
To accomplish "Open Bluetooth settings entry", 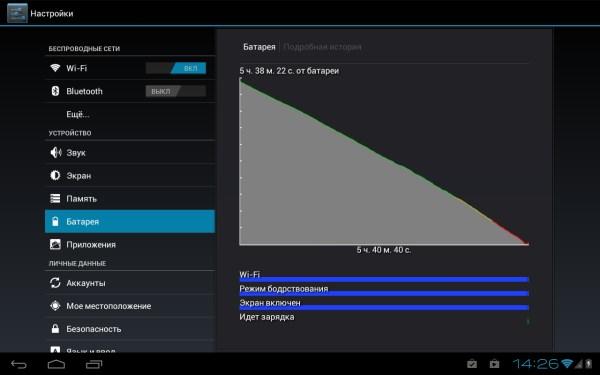I will coord(130,91).
